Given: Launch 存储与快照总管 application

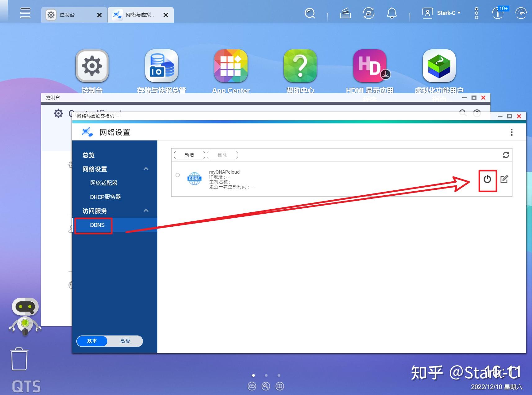Looking at the screenshot, I should [161, 66].
